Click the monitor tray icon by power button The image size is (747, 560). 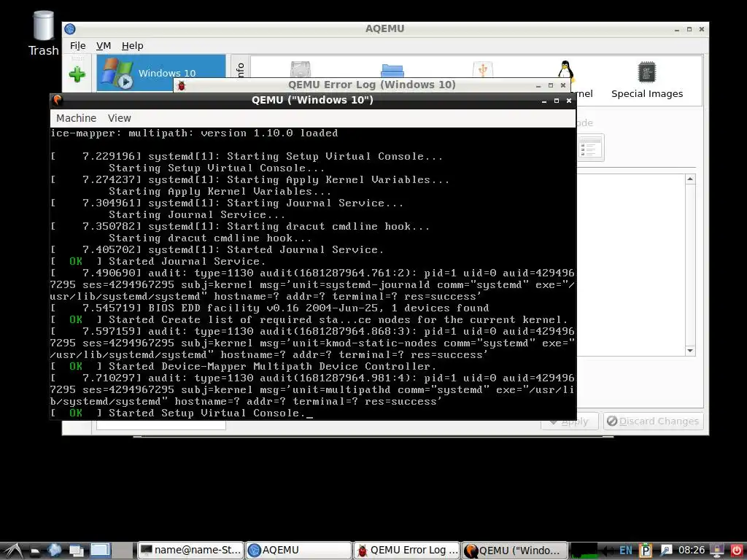coord(718,551)
